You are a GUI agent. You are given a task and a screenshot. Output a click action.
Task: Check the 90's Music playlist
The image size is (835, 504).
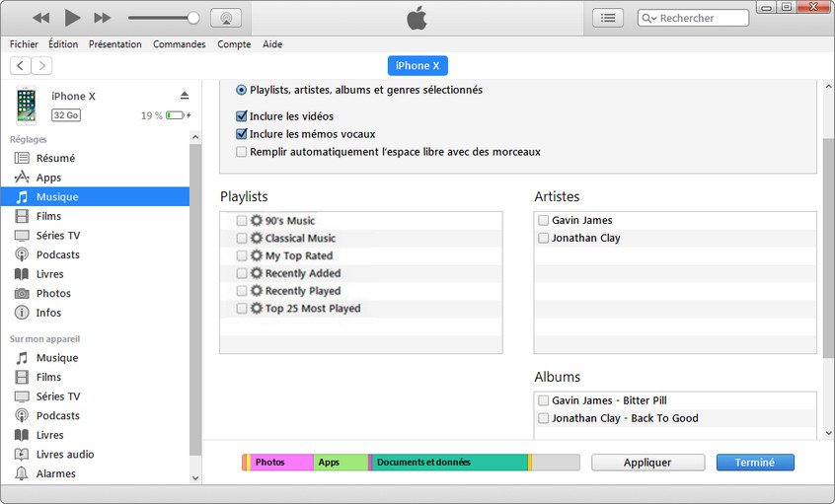click(x=242, y=220)
